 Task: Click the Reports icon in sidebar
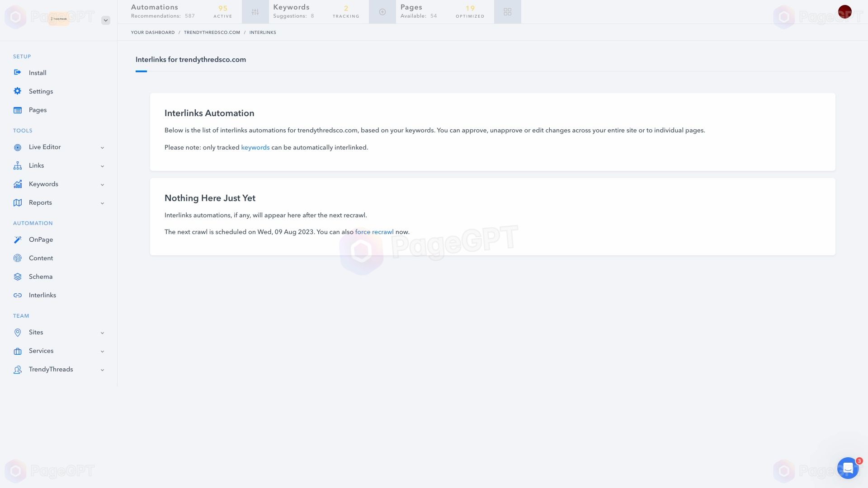17,202
